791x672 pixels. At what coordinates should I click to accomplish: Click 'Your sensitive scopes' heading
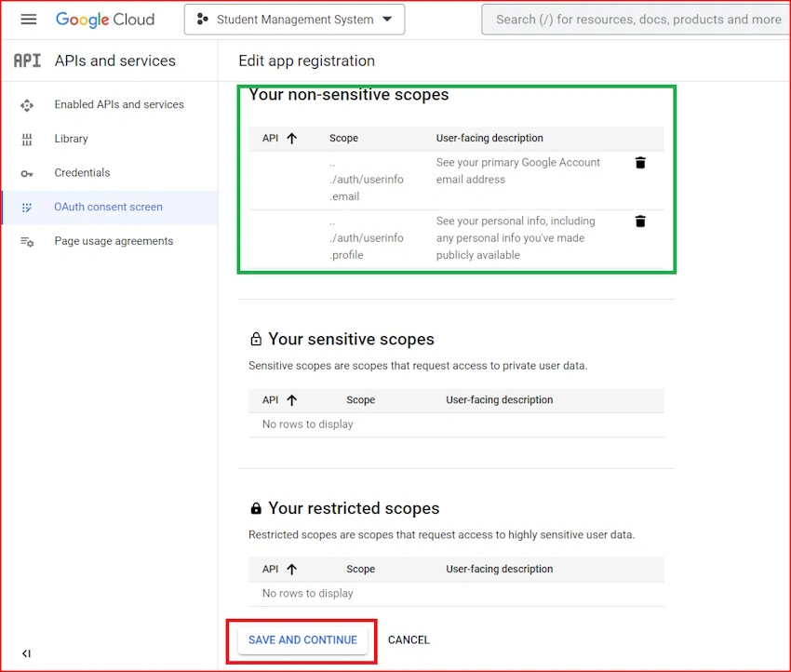351,339
